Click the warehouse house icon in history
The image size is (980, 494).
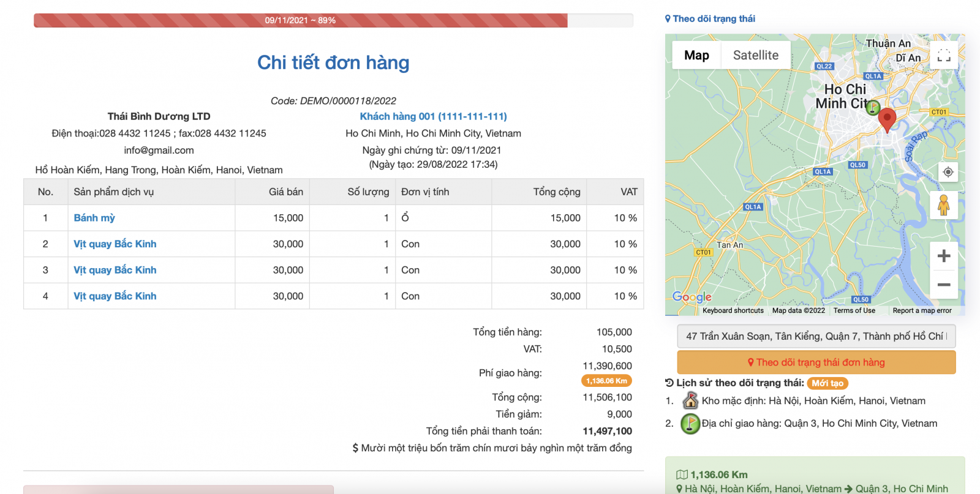click(690, 401)
